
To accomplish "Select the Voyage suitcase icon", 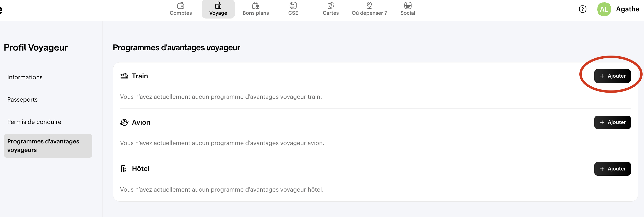I will 218,5.
